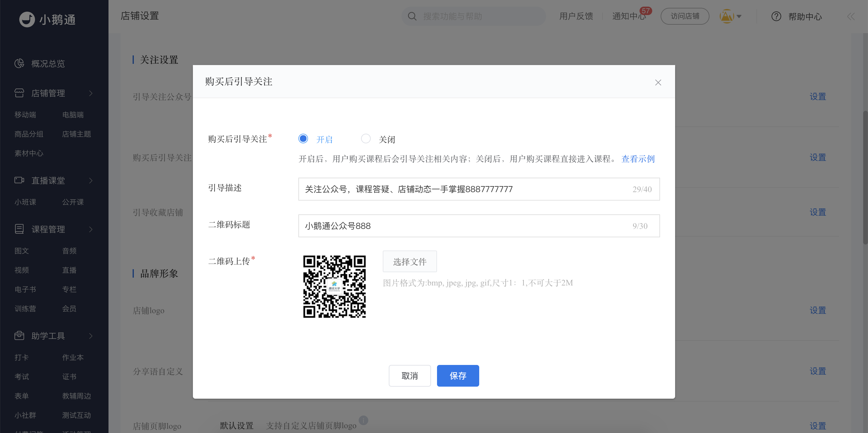The image size is (868, 433).
Task: Expand the 助学工具 menu chevron
Action: (x=91, y=336)
